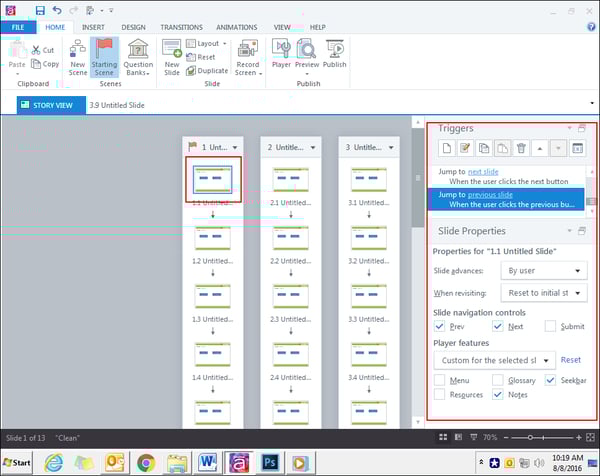Screen dimensions: 600x476
Task: Zoom out with the minus button
Action: (506, 437)
